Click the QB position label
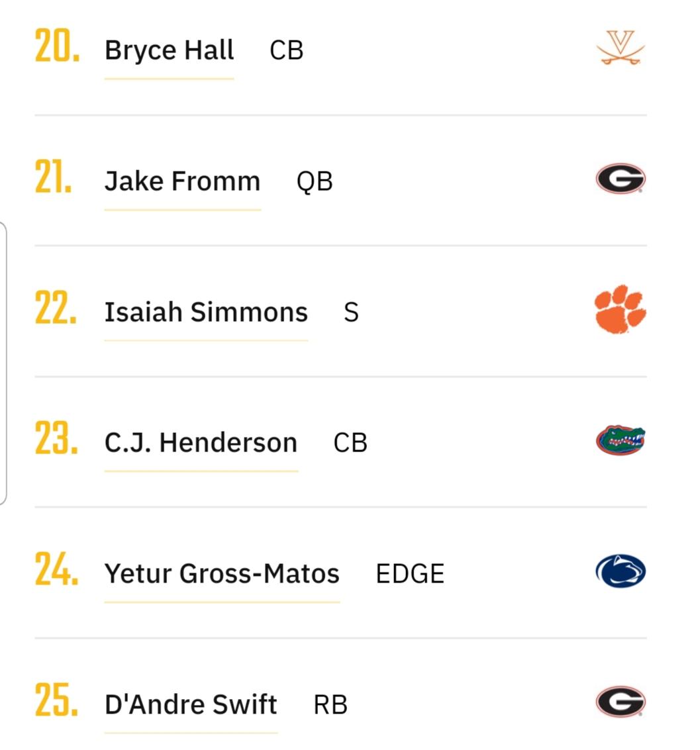This screenshot has width=700, height=750. [x=315, y=182]
